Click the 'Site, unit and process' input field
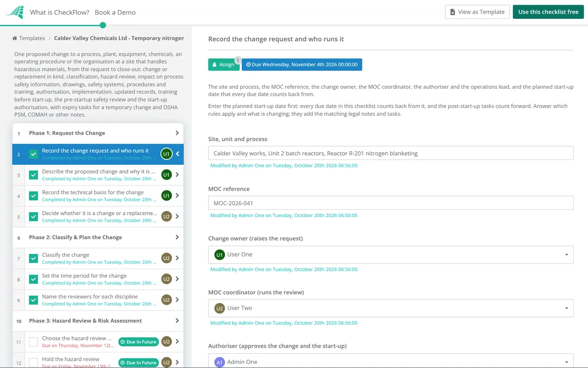 coord(390,153)
